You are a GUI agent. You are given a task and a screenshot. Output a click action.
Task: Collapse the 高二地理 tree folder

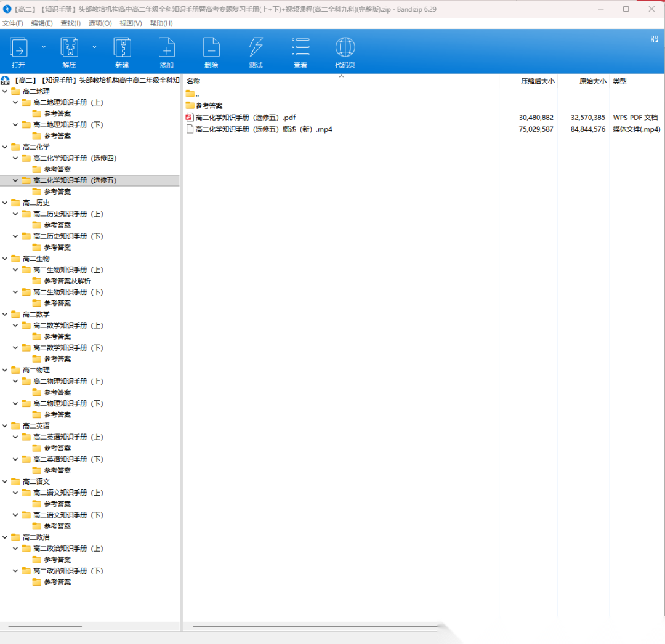pos(5,92)
